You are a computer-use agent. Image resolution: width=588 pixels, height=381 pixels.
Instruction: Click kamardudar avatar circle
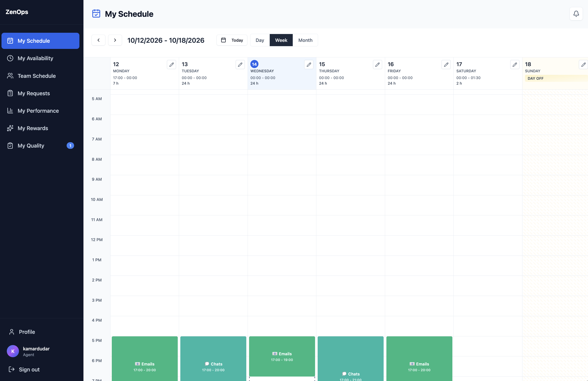13,351
